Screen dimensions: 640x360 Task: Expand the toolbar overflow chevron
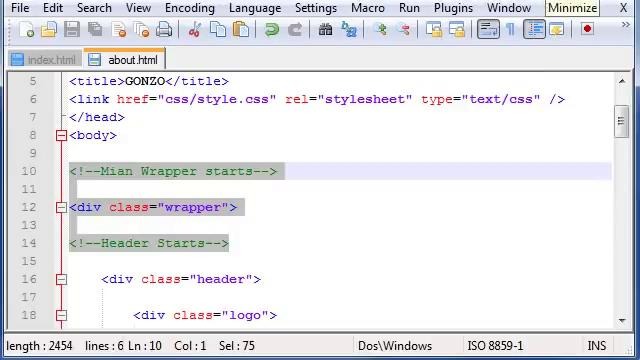[625, 25]
